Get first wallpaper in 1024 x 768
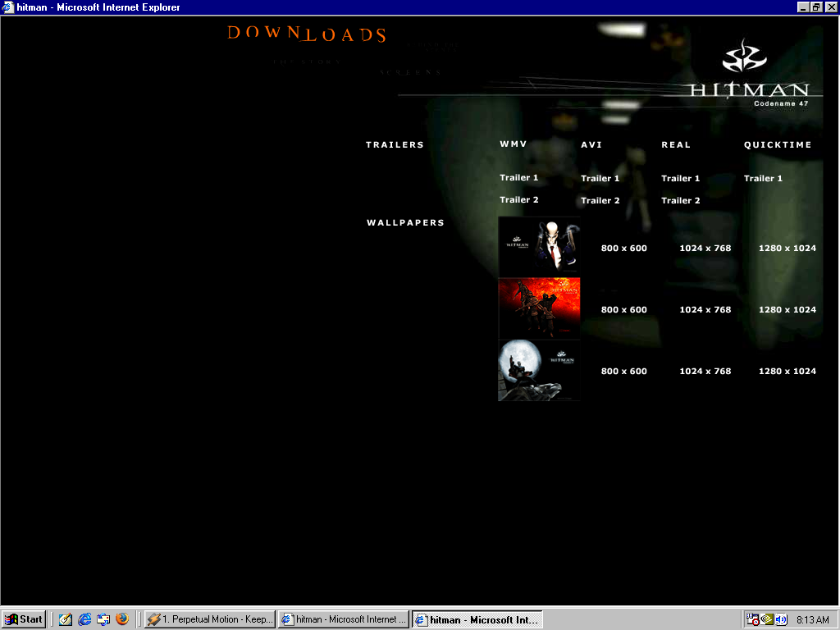Screen dimensions: 840x630 click(x=705, y=248)
